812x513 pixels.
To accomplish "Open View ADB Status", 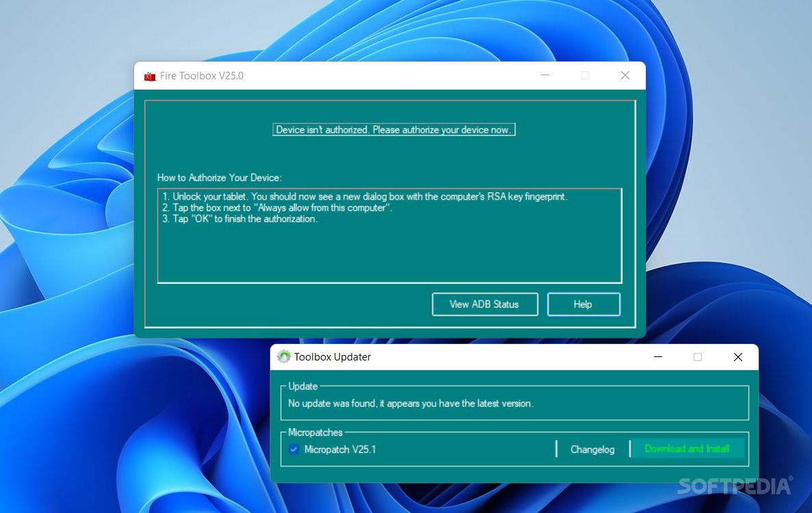I will coord(484,304).
